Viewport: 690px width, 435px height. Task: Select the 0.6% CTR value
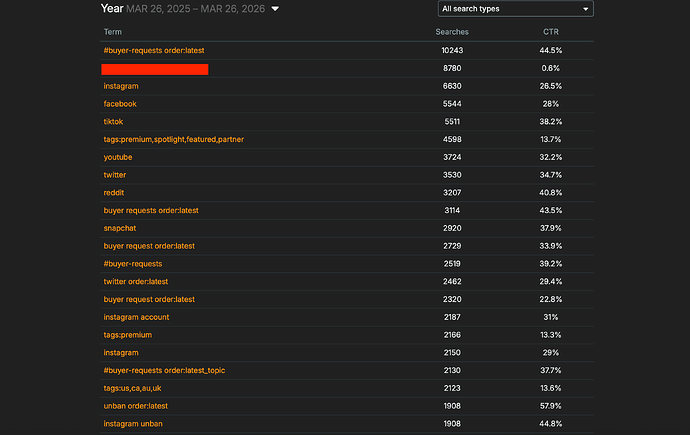[551, 68]
